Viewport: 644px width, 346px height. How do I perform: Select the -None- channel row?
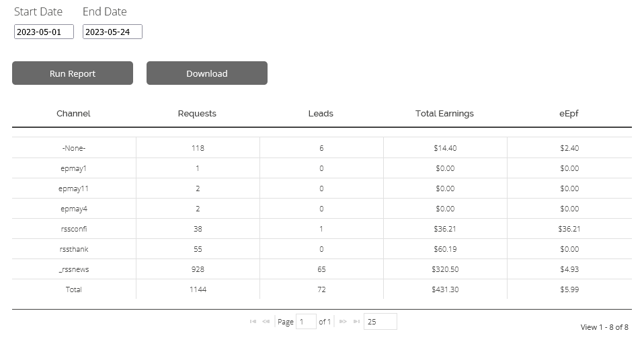coord(322,147)
